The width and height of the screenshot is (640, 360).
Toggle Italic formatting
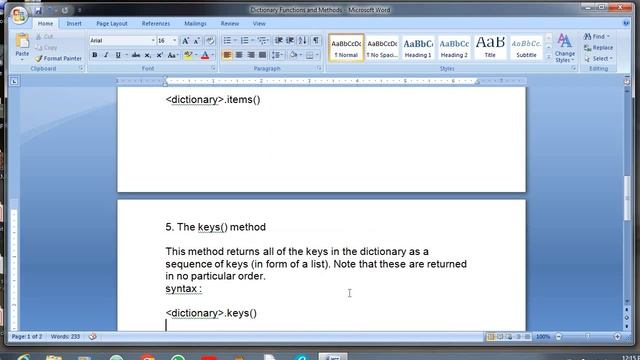coord(106,55)
